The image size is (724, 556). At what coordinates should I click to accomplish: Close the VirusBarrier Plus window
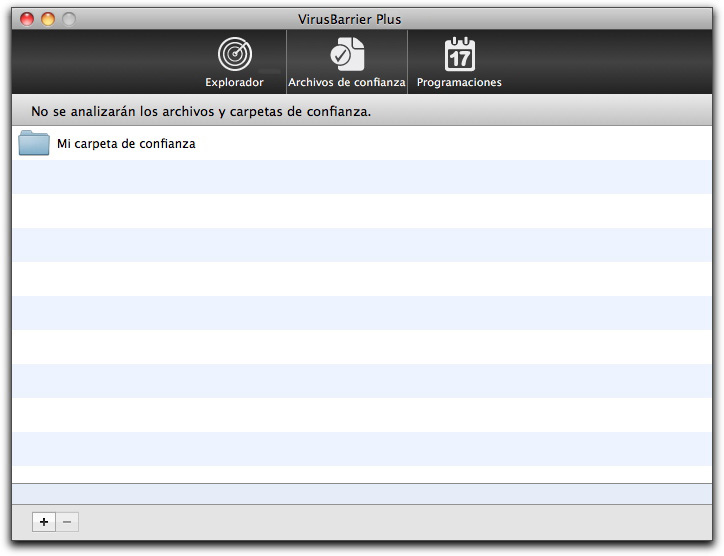27,19
